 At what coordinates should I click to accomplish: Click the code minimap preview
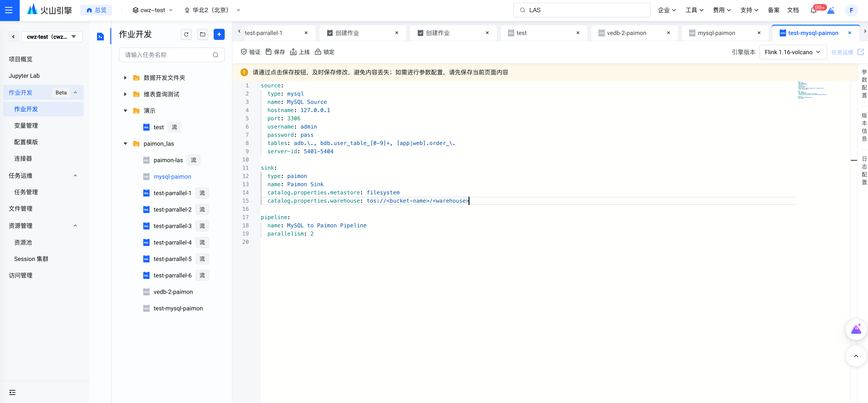click(812, 90)
